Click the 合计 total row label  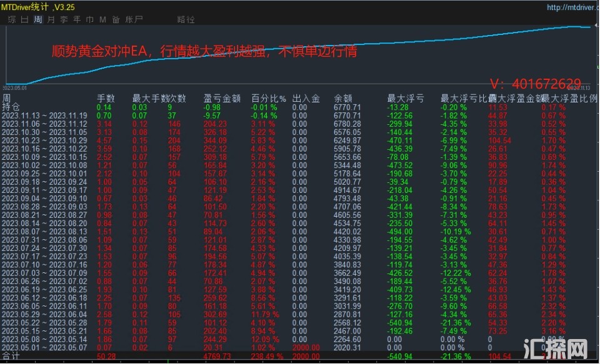coord(11,356)
